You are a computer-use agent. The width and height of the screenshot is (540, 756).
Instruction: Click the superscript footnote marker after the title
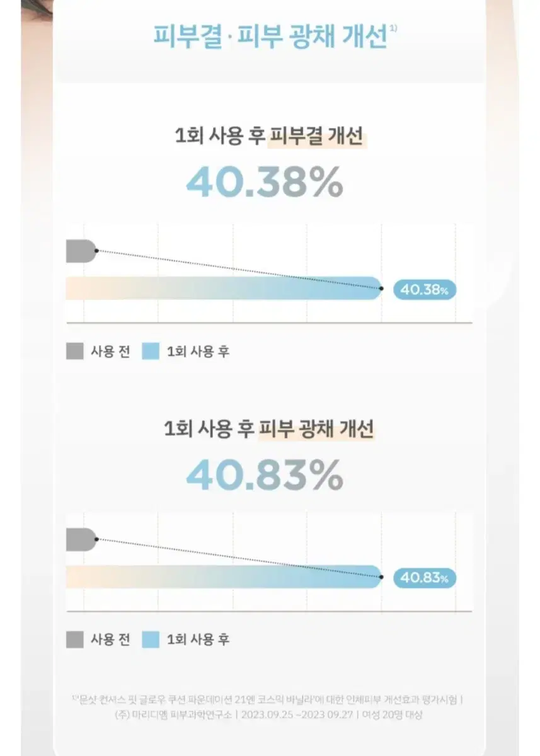[393, 28]
